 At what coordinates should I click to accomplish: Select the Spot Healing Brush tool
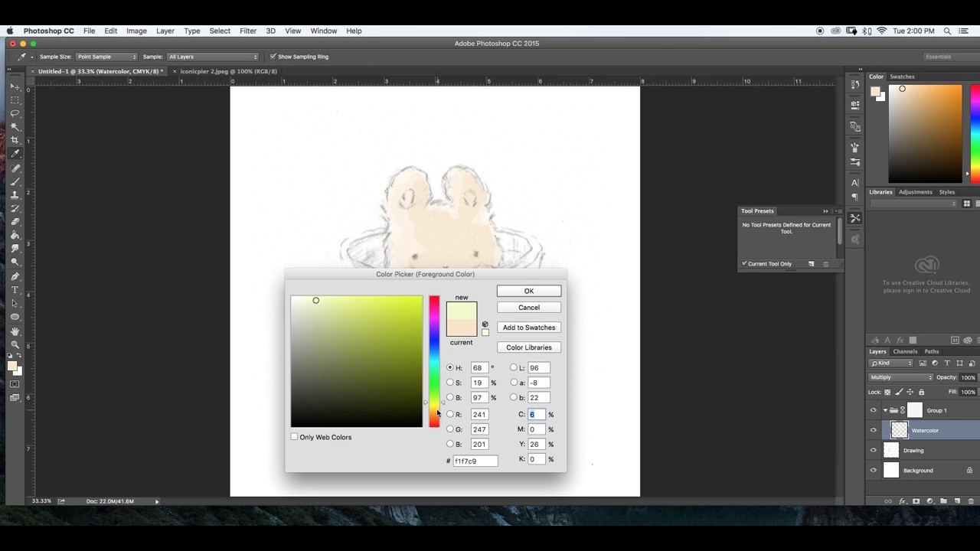point(15,168)
